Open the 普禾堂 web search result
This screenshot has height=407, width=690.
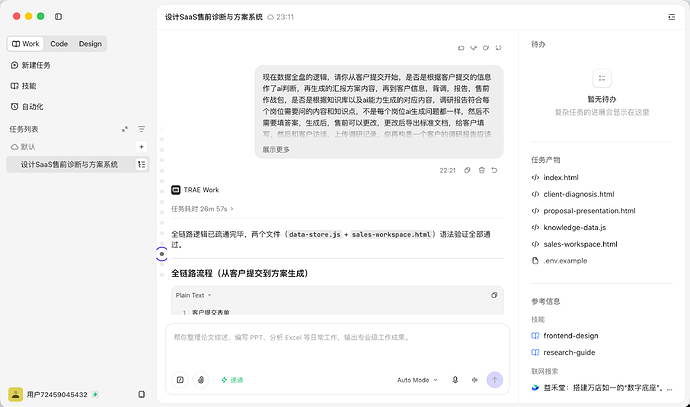602,388
